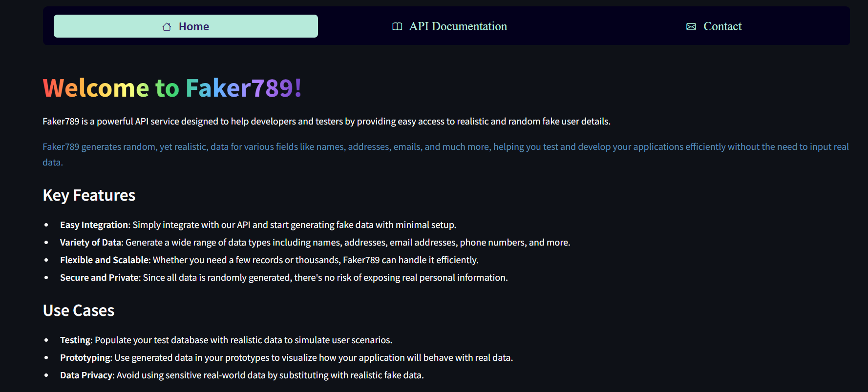Click the house icon in Home tab
Screen dimensions: 868x392
167,27
